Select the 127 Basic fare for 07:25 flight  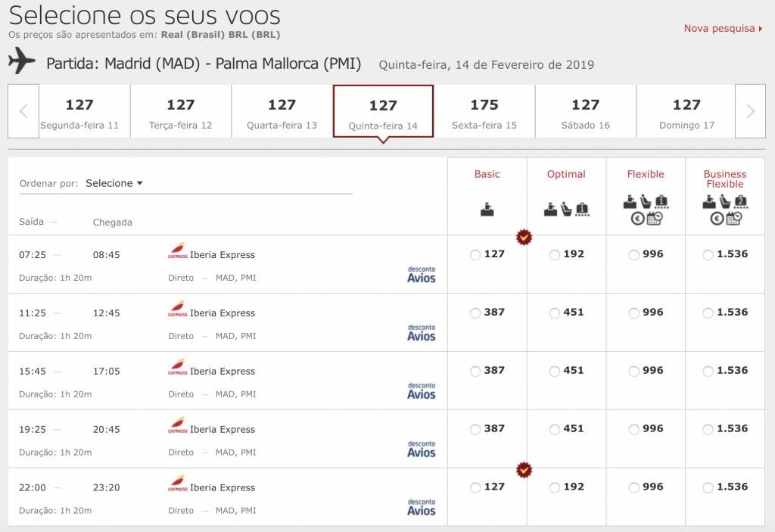(x=475, y=254)
